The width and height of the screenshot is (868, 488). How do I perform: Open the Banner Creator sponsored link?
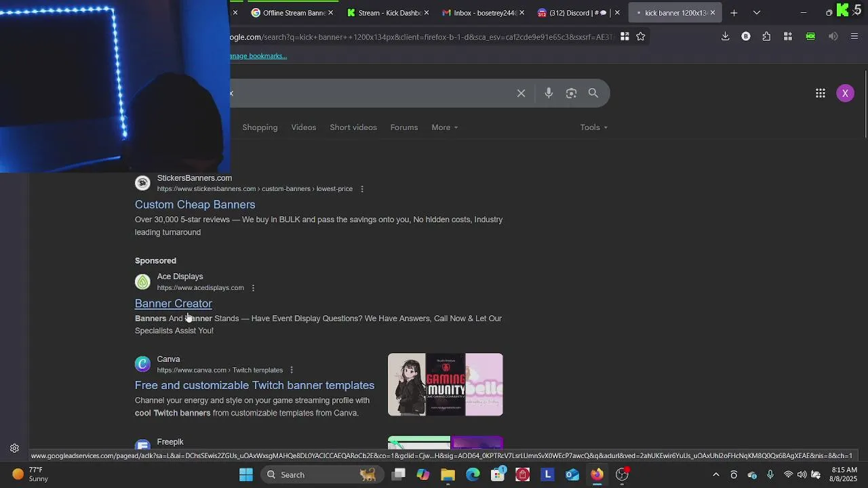(x=174, y=304)
